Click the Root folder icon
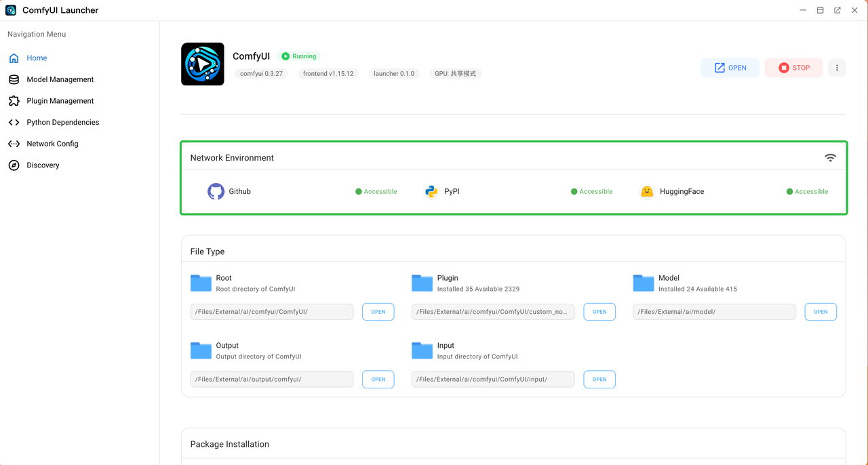 [x=201, y=283]
